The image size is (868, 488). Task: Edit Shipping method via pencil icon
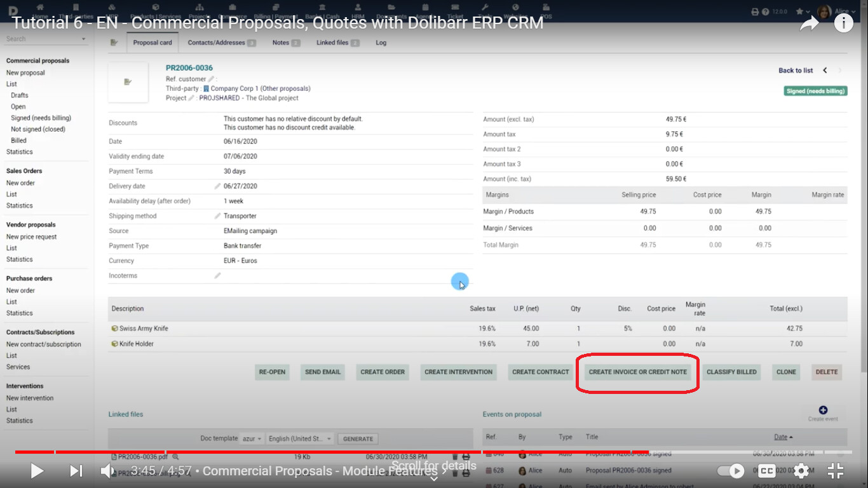coord(217,216)
